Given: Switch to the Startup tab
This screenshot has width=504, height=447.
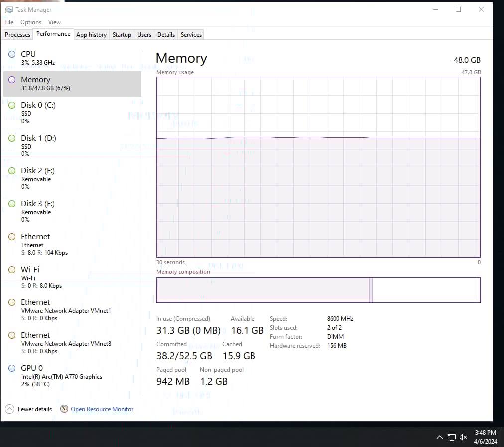Looking at the screenshot, I should click(x=122, y=34).
